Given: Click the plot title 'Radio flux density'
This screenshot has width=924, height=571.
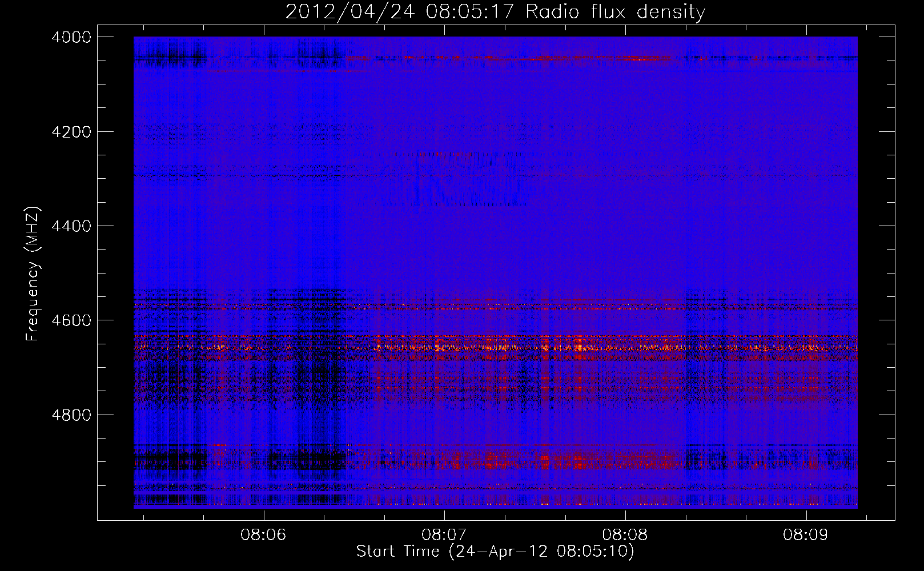Looking at the screenshot, I should [616, 12].
